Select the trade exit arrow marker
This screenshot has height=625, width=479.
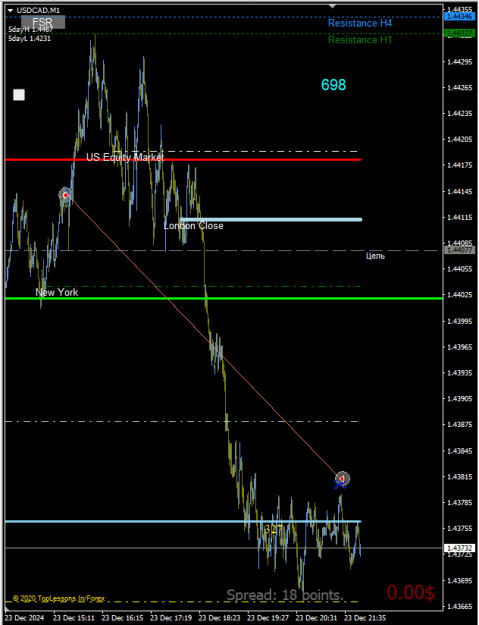[x=342, y=478]
